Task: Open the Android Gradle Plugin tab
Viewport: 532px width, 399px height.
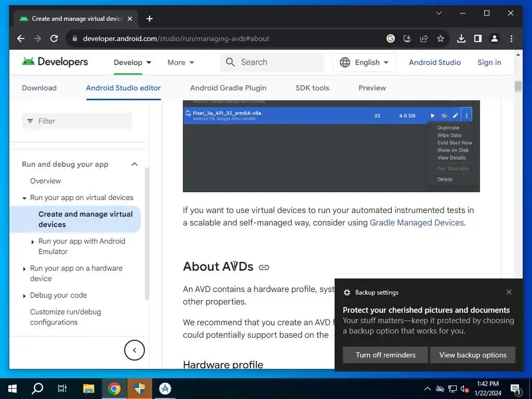Action: click(x=228, y=88)
